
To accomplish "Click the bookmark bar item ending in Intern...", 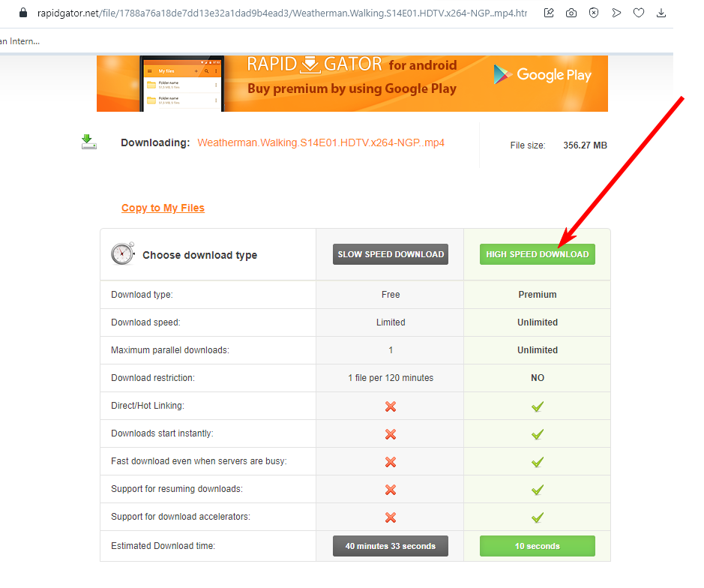I will (x=19, y=41).
